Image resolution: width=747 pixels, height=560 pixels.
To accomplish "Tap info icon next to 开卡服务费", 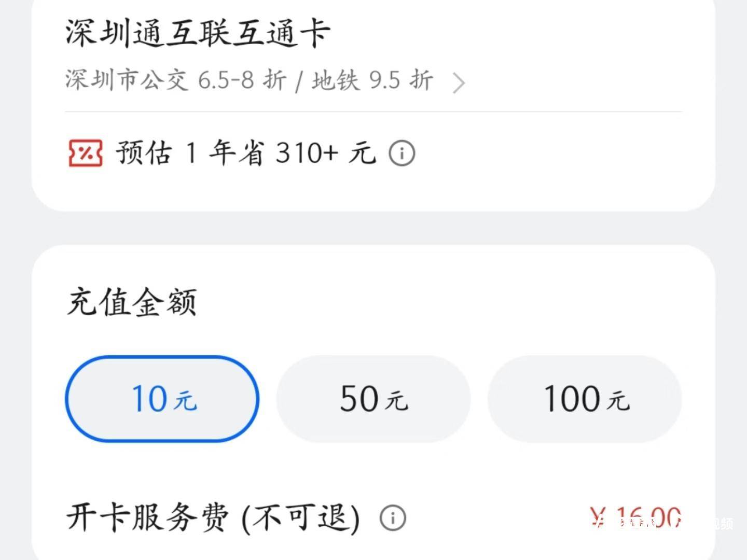I will [x=393, y=518].
